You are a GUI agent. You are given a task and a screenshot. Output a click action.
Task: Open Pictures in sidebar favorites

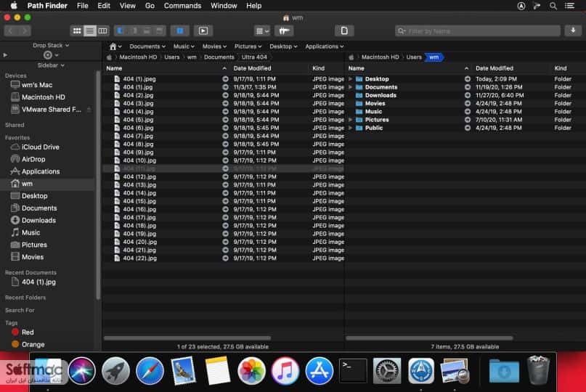34,245
